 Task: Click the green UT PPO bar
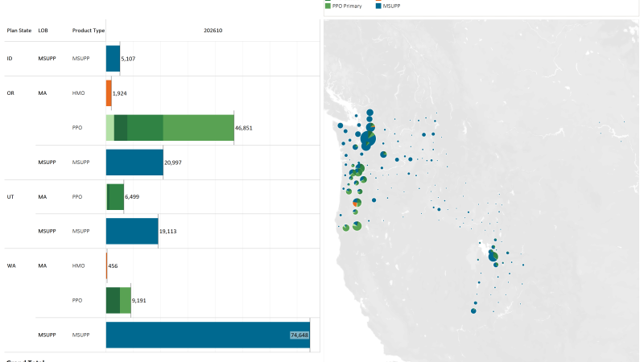click(x=116, y=197)
